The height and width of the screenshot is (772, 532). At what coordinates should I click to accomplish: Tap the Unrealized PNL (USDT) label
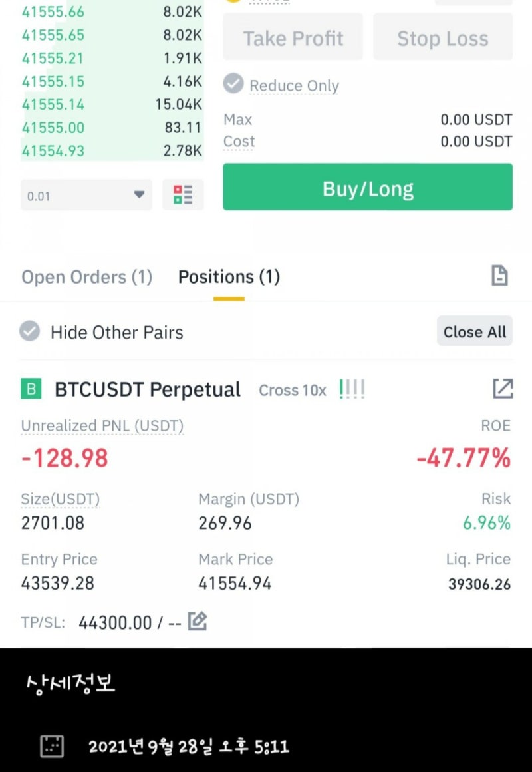102,426
